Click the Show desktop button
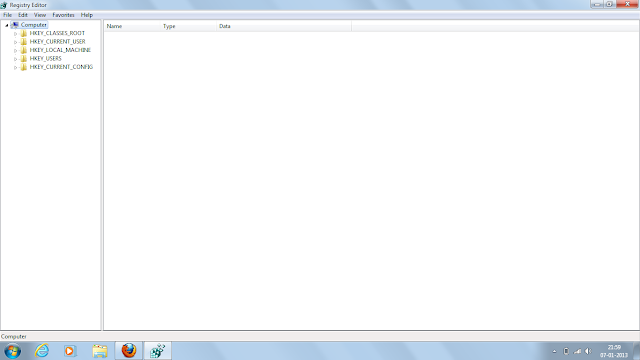 [636, 351]
